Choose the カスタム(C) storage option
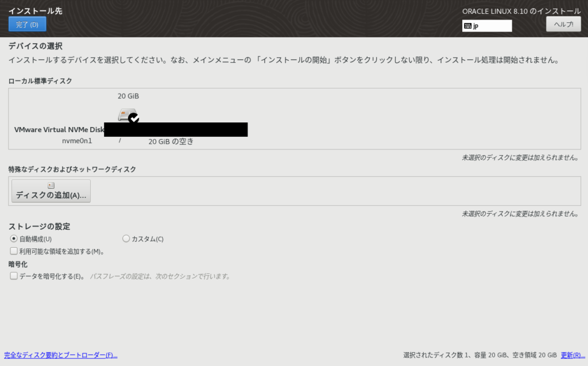 [x=126, y=239]
